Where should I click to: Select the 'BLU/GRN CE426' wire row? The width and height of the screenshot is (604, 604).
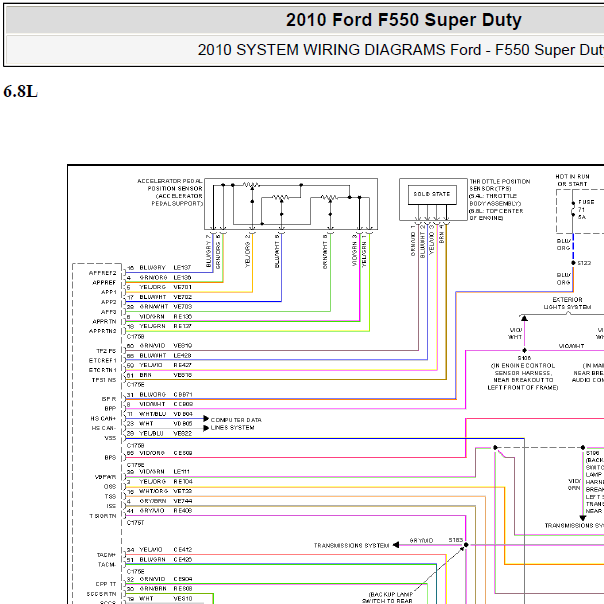159,559
